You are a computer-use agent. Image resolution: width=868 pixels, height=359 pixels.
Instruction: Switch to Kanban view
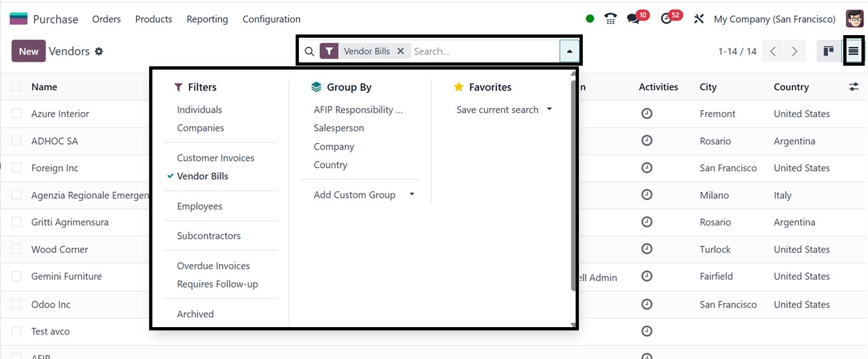click(x=828, y=51)
